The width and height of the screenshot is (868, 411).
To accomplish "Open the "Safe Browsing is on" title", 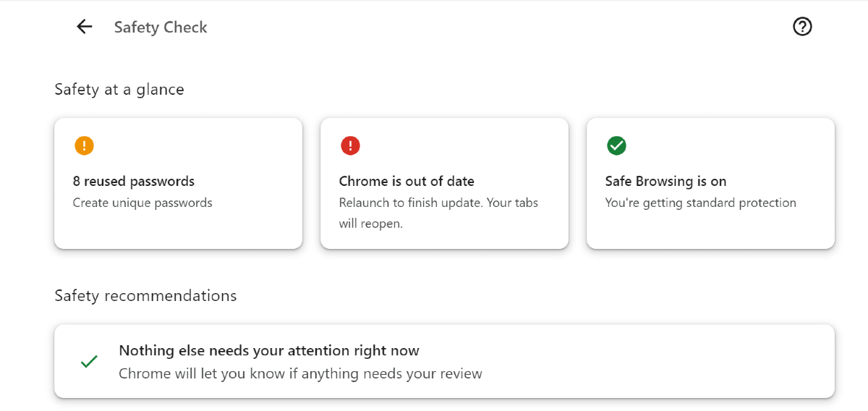I will [665, 181].
